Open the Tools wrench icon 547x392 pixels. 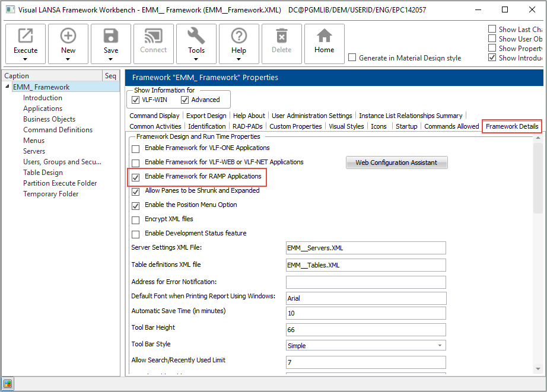point(196,37)
